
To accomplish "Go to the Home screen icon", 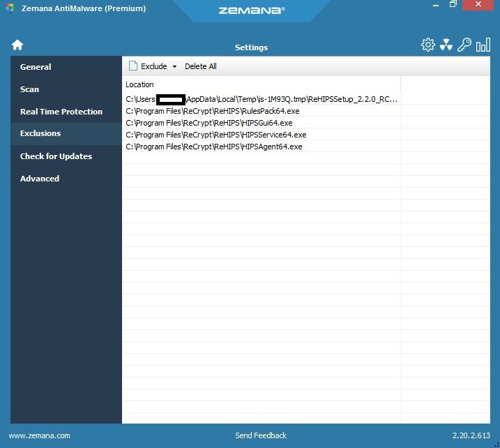I will (17, 45).
